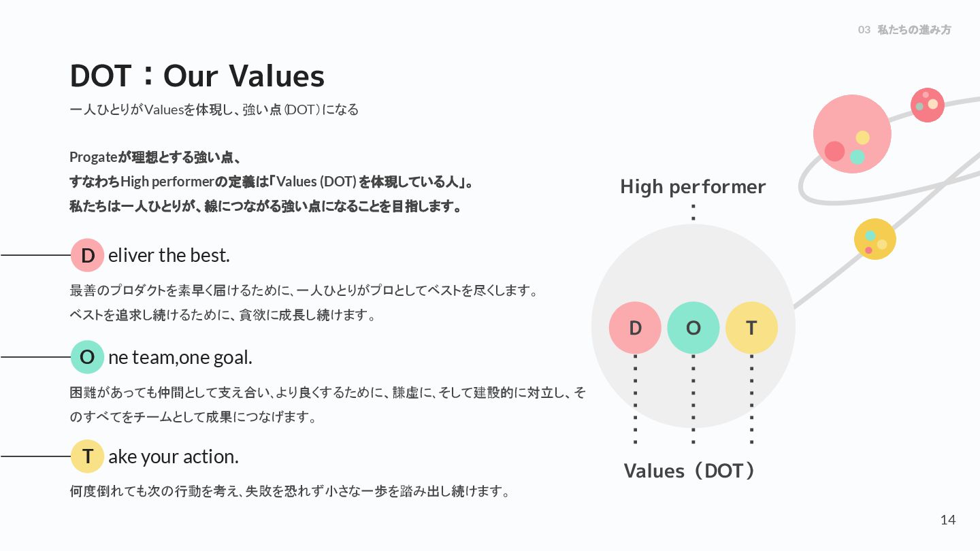Click the 'Values (DOT)' label below diagram
Screen dimensions: 980x551
click(690, 471)
